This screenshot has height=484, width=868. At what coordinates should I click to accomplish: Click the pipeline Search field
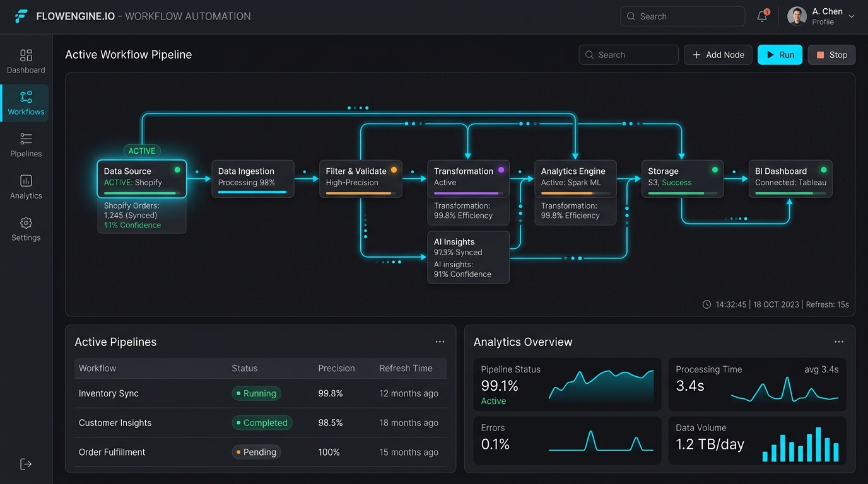tap(628, 55)
